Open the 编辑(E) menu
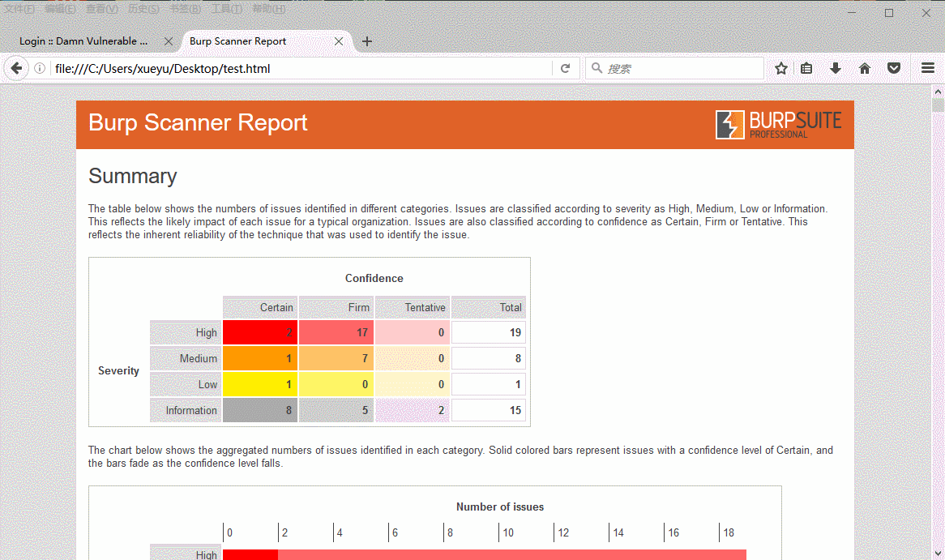This screenshot has height=560, width=945. point(61,9)
